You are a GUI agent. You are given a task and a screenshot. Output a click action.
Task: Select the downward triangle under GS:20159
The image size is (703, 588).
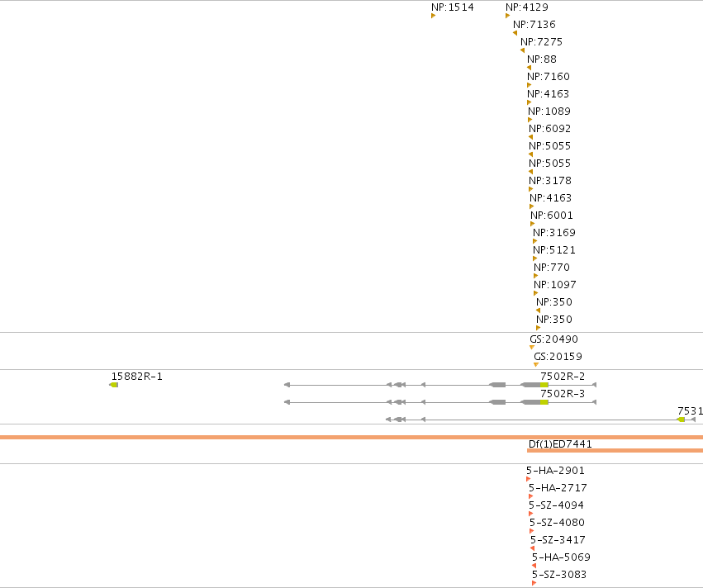click(x=536, y=365)
